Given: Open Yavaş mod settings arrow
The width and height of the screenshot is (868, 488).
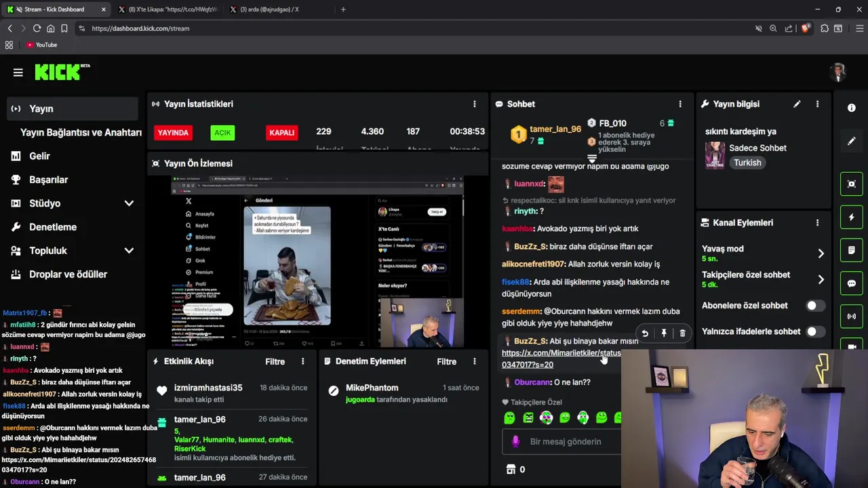Looking at the screenshot, I should [821, 253].
